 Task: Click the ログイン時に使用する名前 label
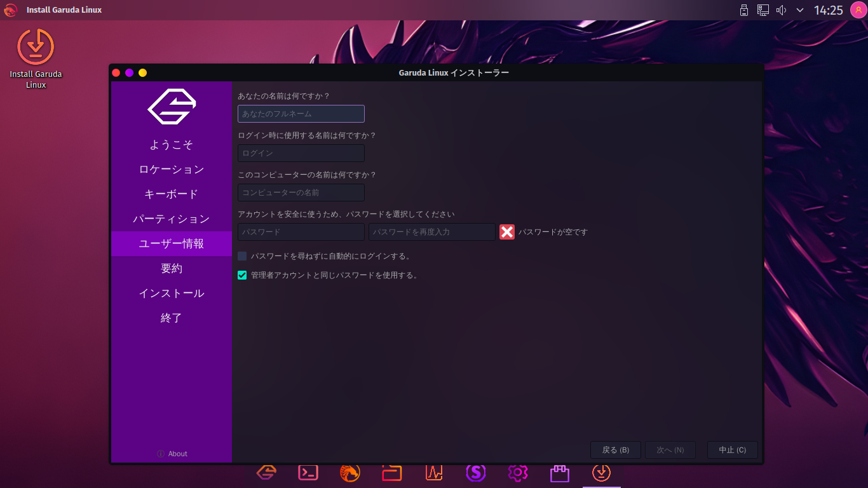pos(307,135)
